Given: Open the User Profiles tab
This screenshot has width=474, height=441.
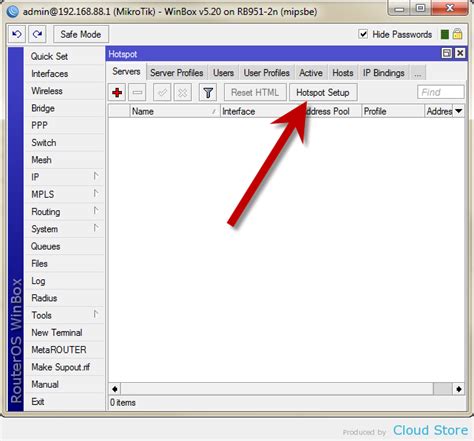Looking at the screenshot, I should [267, 73].
